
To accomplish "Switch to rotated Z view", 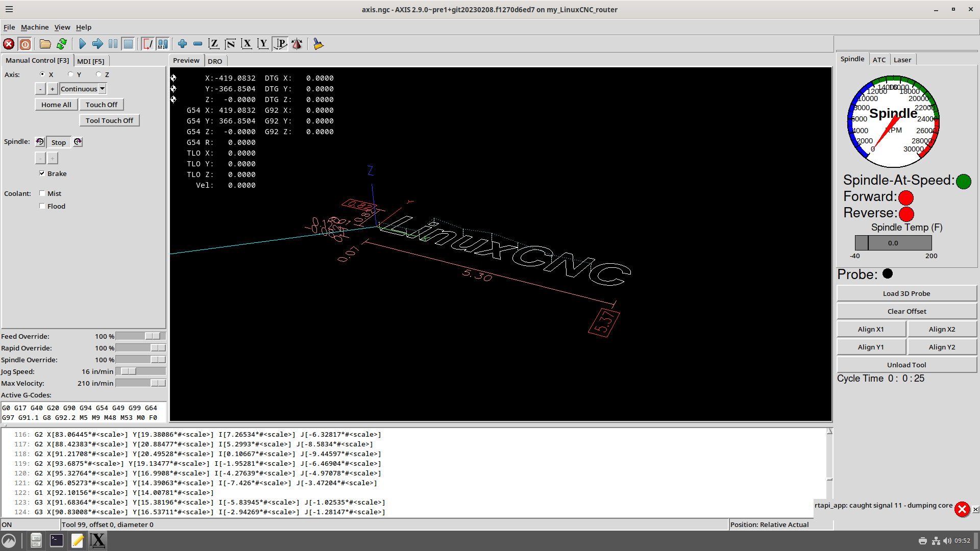I will 230,44.
